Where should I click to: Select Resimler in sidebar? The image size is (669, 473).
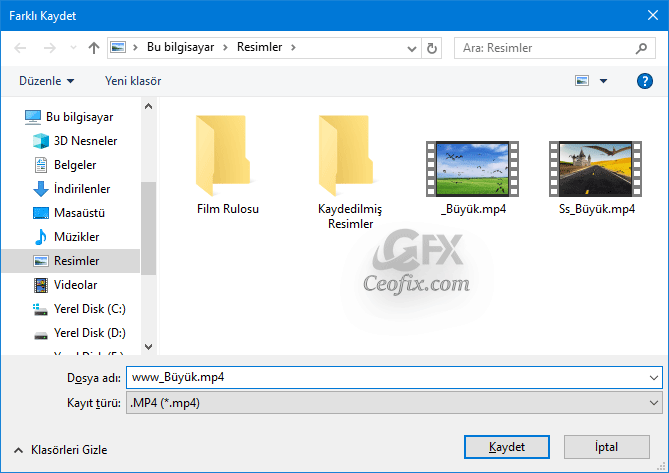tap(71, 261)
